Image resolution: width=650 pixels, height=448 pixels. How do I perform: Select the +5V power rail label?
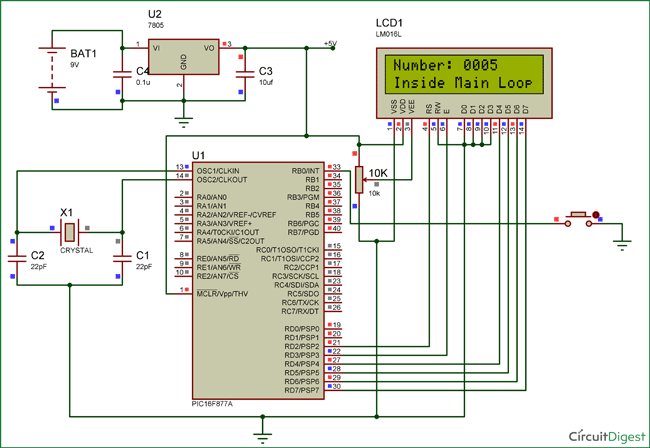point(330,42)
